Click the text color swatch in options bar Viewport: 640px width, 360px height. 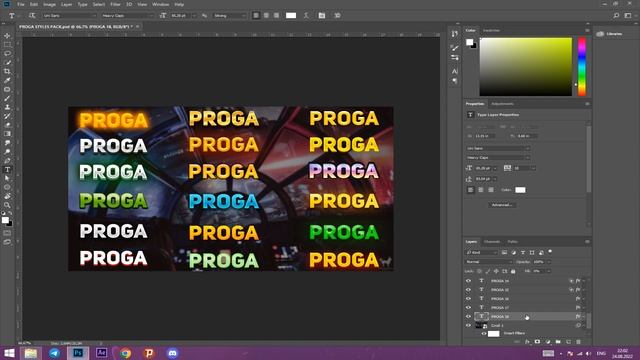point(291,16)
